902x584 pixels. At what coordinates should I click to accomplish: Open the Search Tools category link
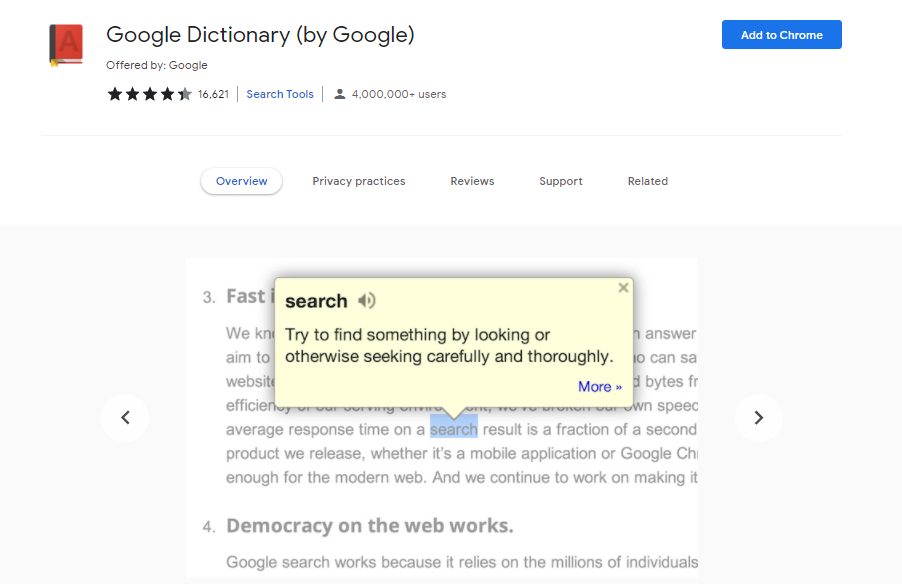[280, 94]
